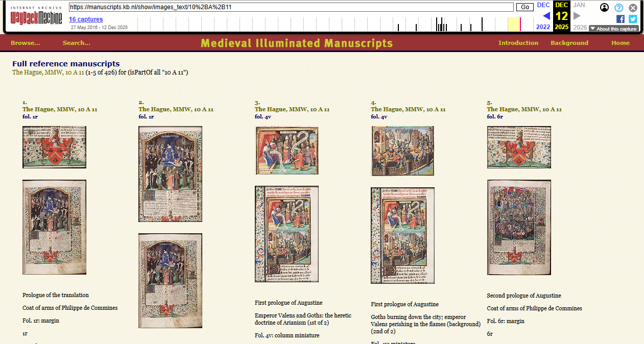644x344 pixels.
Task: Open item 3 full page thumbnail
Action: point(287,234)
